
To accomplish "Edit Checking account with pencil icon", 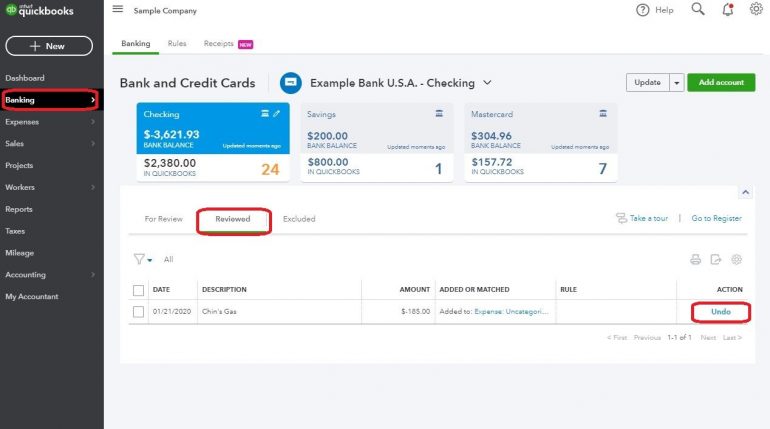I will [x=277, y=114].
